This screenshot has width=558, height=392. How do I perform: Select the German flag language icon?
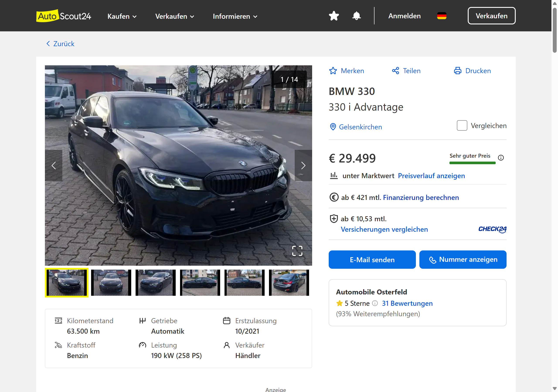tap(442, 16)
